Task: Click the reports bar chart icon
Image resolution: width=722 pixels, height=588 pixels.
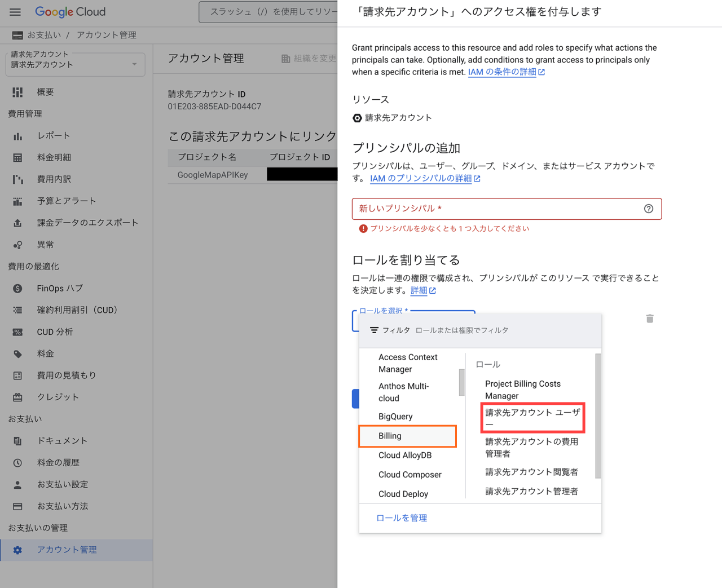Action: click(17, 136)
